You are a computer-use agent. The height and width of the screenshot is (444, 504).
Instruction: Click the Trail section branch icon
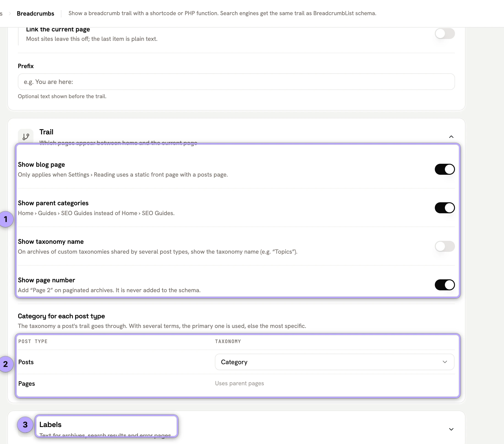tap(26, 136)
